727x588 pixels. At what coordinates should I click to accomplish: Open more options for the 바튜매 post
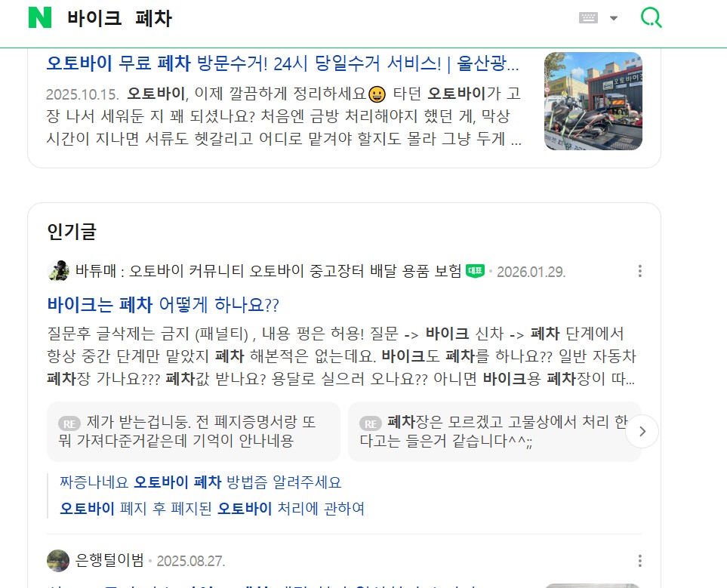pos(640,271)
